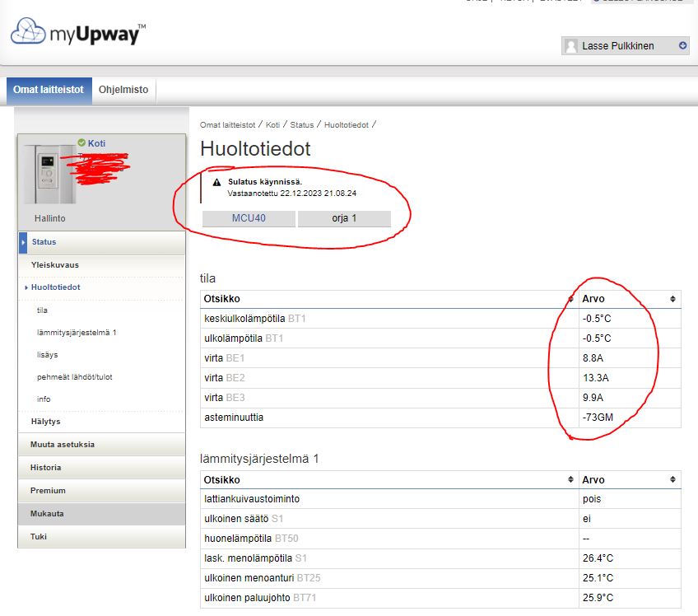The width and height of the screenshot is (698, 616).
Task: Open the Hälytys sidebar item
Action: [46, 422]
